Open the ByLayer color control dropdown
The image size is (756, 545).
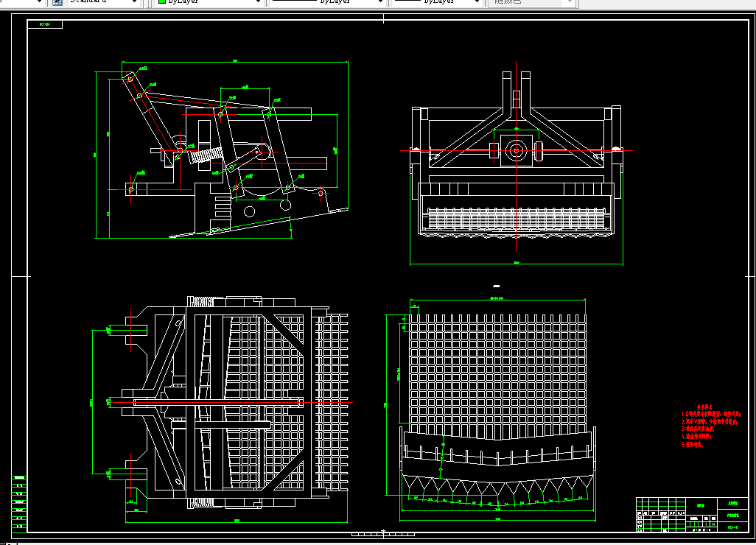(210, 2)
